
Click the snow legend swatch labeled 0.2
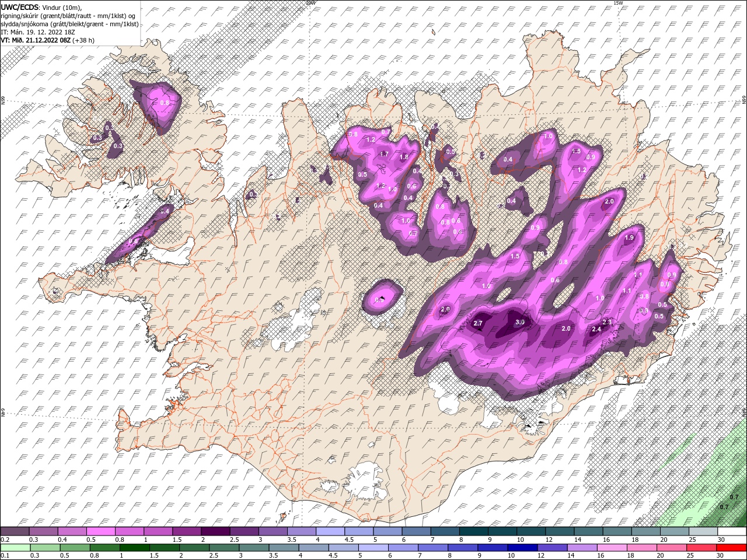pyautogui.click(x=15, y=531)
